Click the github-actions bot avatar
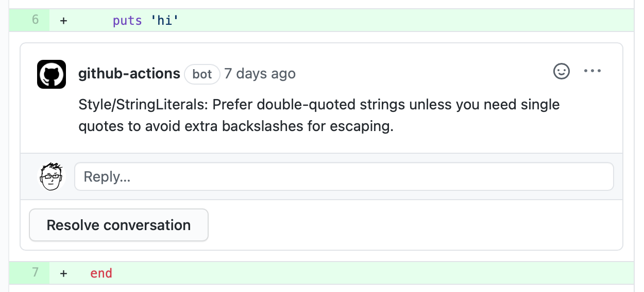 (52, 74)
